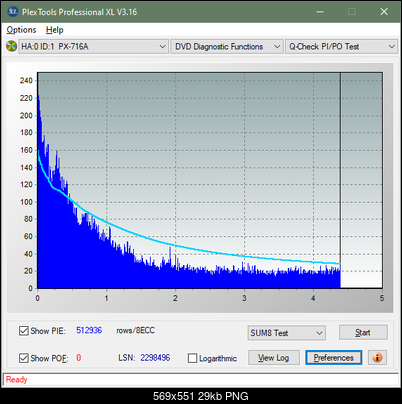Enable the Logarithmic scale checkbox

tap(192, 358)
